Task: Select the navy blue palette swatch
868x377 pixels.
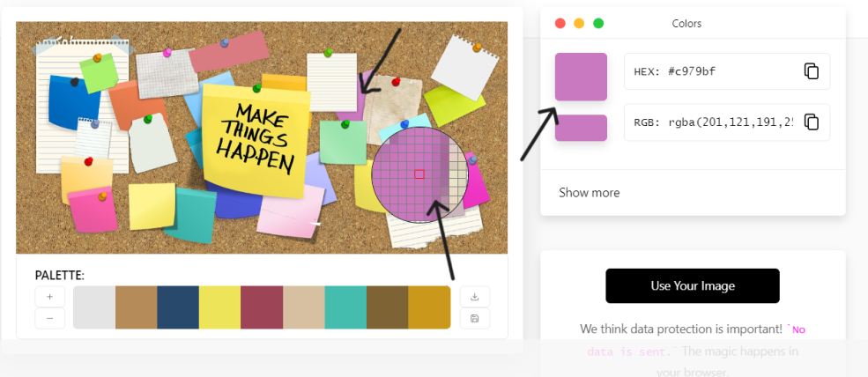Action: (178, 307)
